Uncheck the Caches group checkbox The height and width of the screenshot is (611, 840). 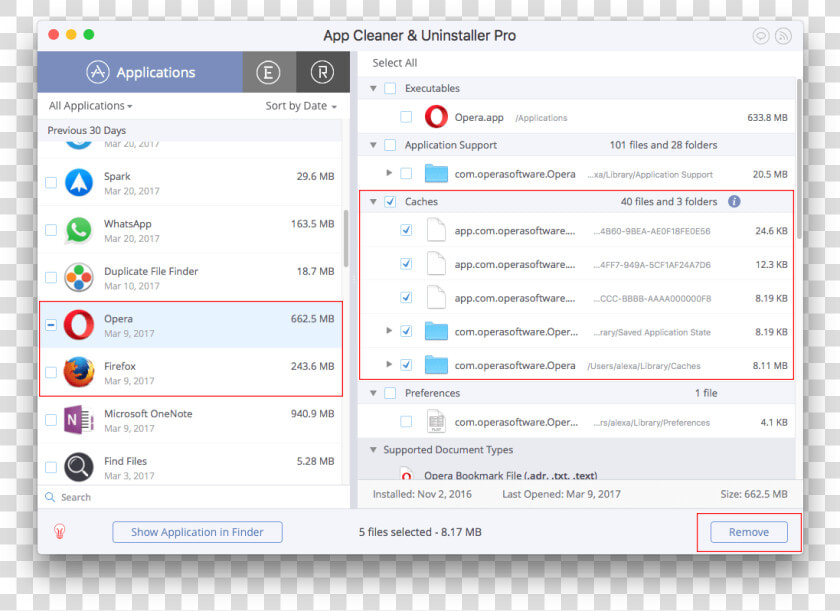point(391,202)
